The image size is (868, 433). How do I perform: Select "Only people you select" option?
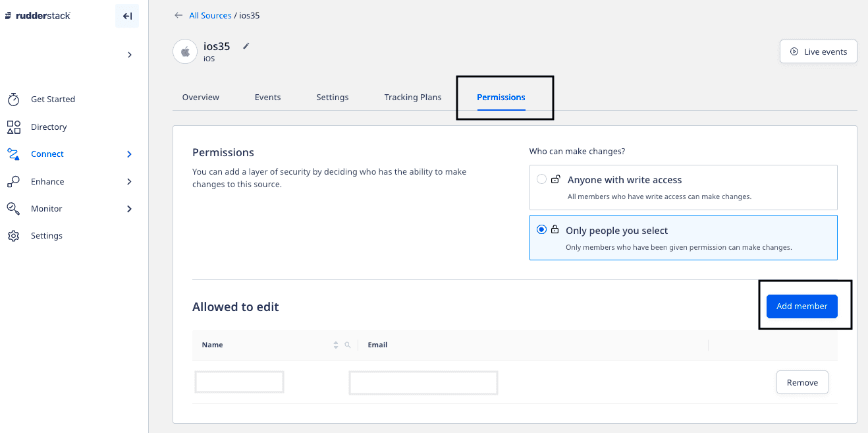[x=541, y=230]
